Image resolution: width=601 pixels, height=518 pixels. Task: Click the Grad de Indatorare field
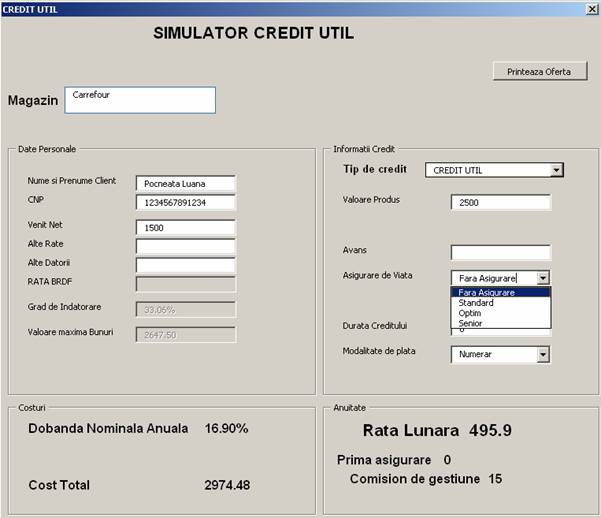pyautogui.click(x=185, y=310)
